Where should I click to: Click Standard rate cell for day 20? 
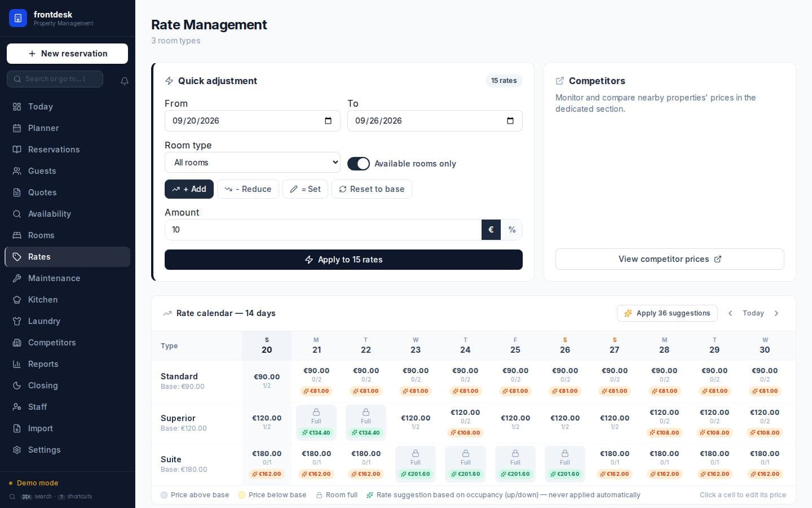267,381
